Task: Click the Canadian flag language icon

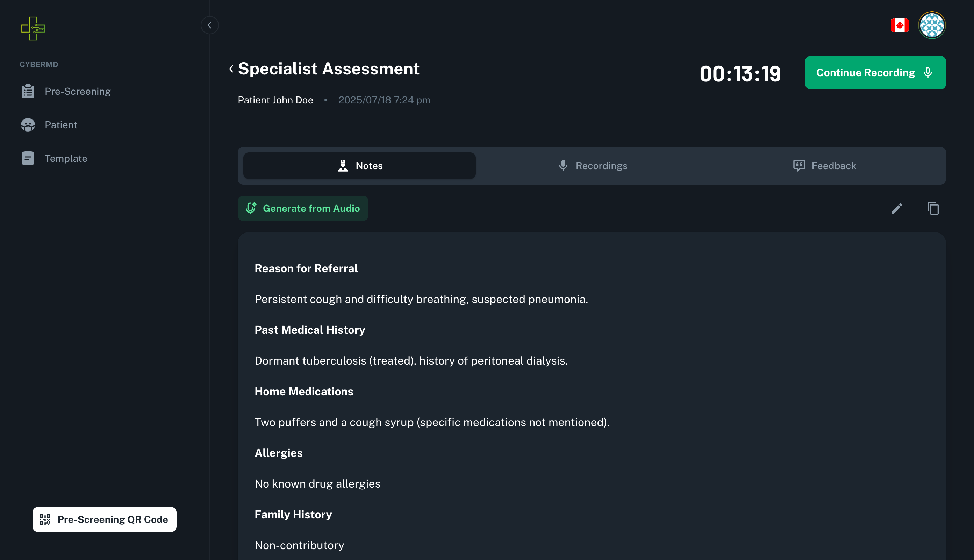Action: click(x=900, y=26)
